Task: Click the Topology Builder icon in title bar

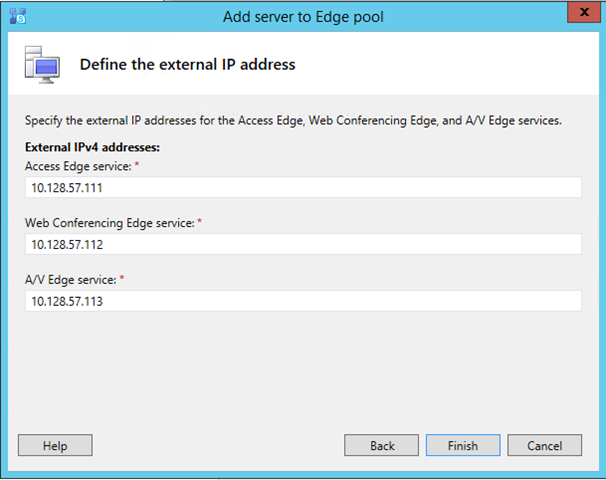Action: coord(18,16)
